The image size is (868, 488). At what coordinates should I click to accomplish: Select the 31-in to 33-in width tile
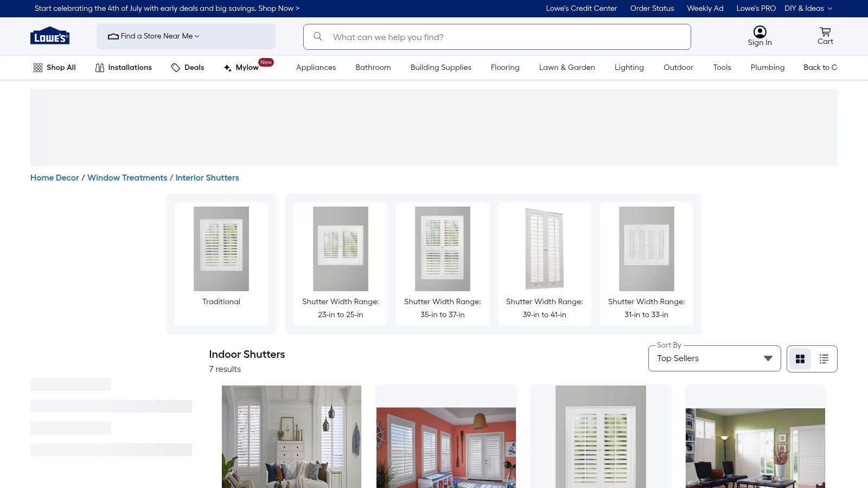tap(647, 264)
